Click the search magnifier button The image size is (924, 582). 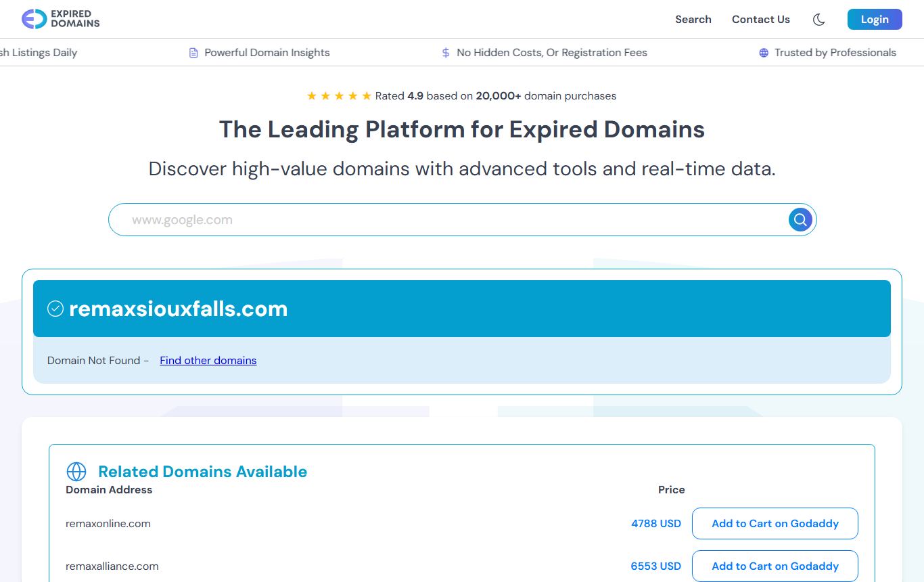point(800,220)
